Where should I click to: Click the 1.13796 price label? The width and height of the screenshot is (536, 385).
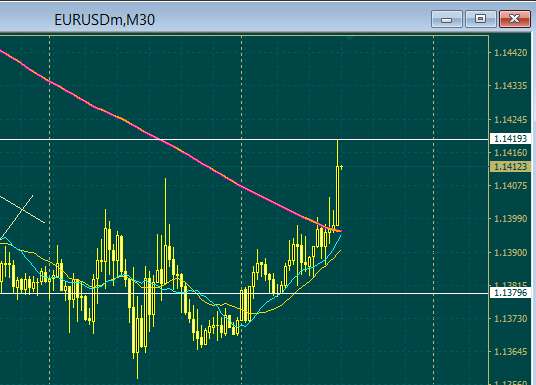click(510, 293)
